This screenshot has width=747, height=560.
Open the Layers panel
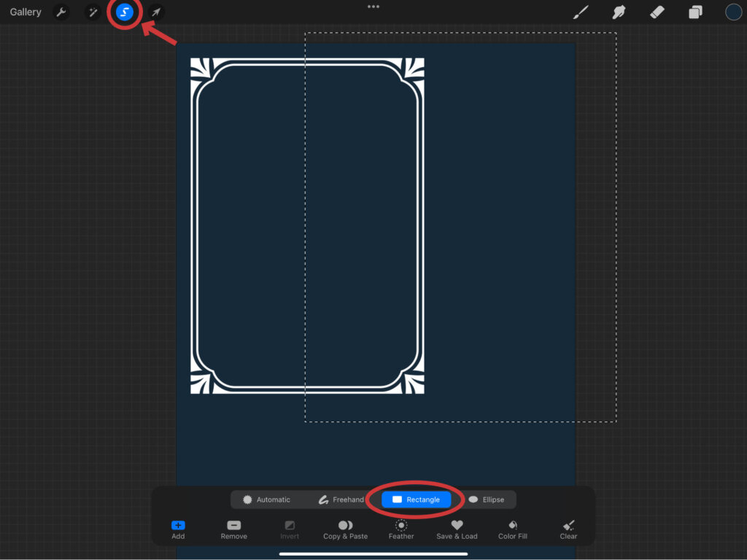pyautogui.click(x=695, y=12)
